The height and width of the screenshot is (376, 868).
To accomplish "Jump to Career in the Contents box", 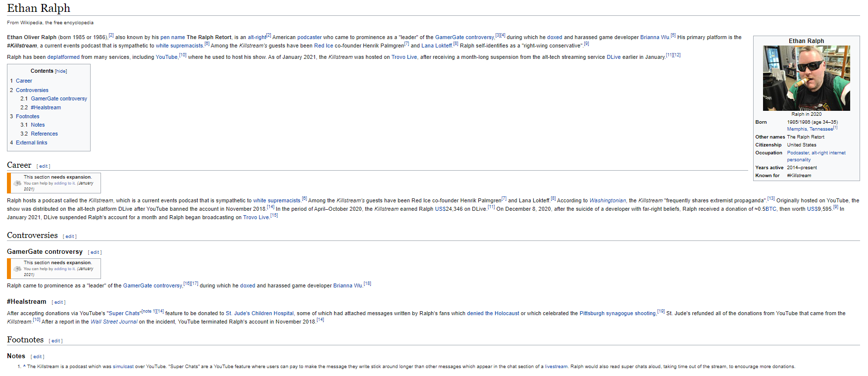I will pyautogui.click(x=24, y=81).
